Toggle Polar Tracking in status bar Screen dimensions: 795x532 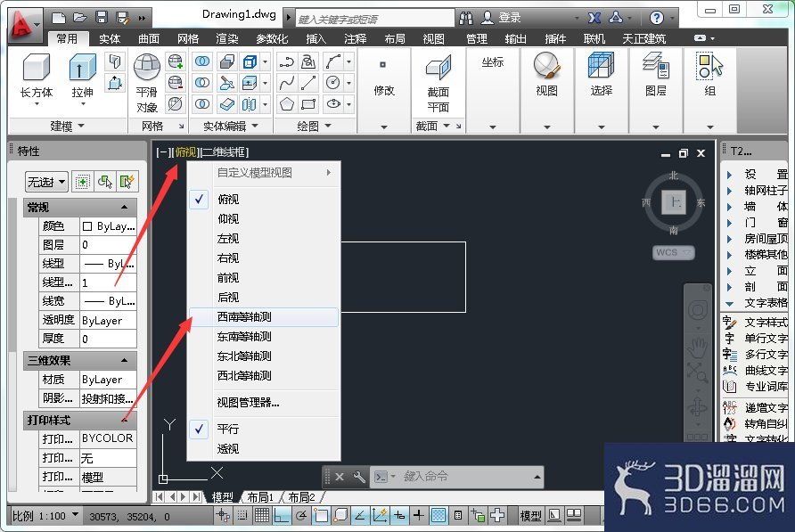(301, 516)
